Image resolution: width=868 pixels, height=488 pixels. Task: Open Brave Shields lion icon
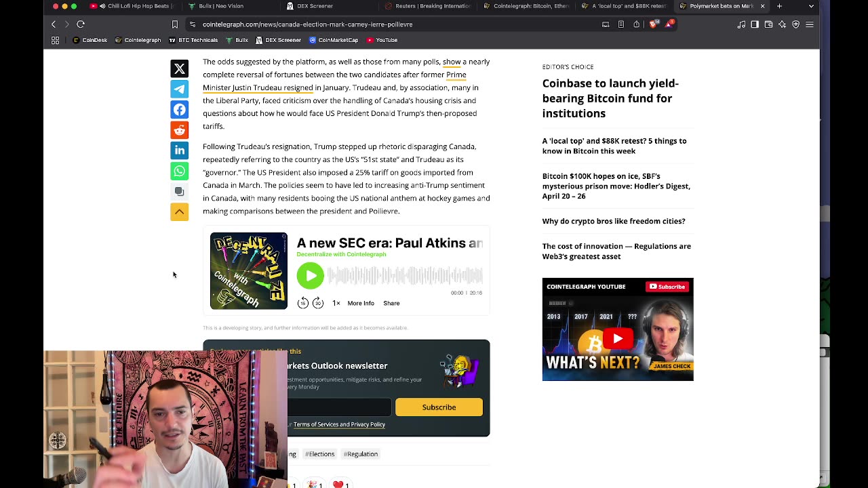[x=654, y=24]
